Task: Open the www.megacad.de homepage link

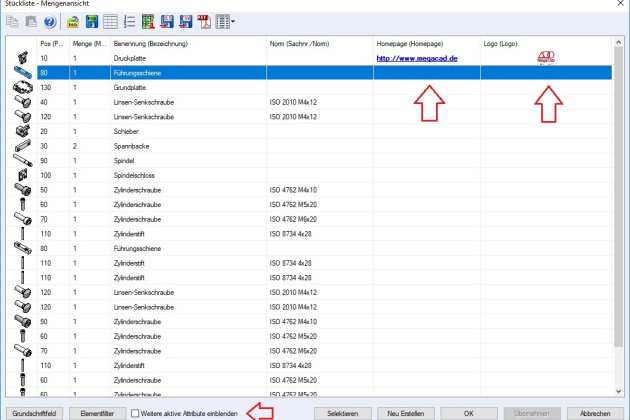Action: pyautogui.click(x=416, y=59)
